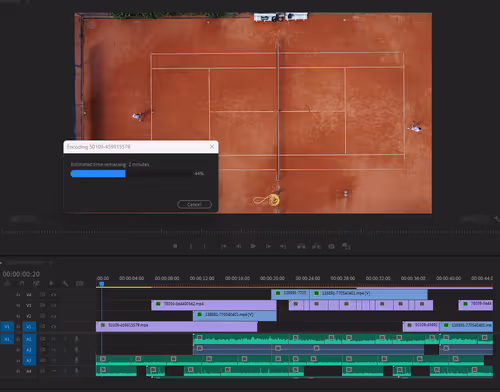Click the tennis court preview in program monitor
The height and width of the screenshot is (392, 500).
point(253,113)
